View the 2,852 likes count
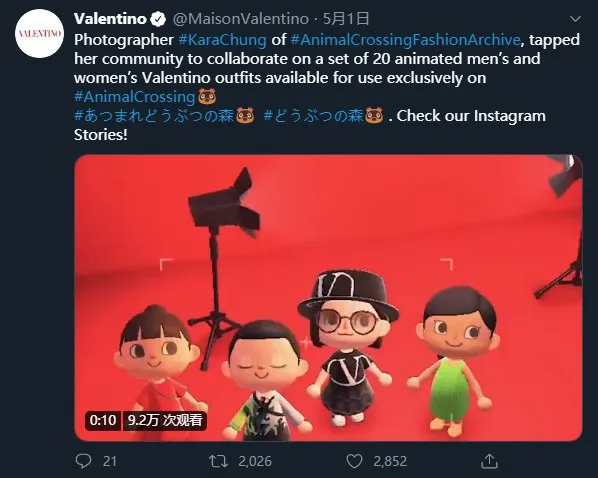598x478 pixels. click(390, 461)
